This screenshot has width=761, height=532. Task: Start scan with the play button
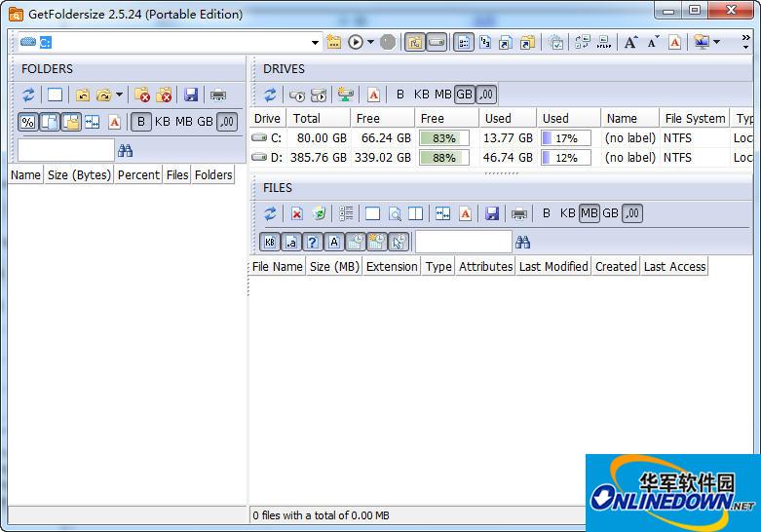pyautogui.click(x=356, y=42)
